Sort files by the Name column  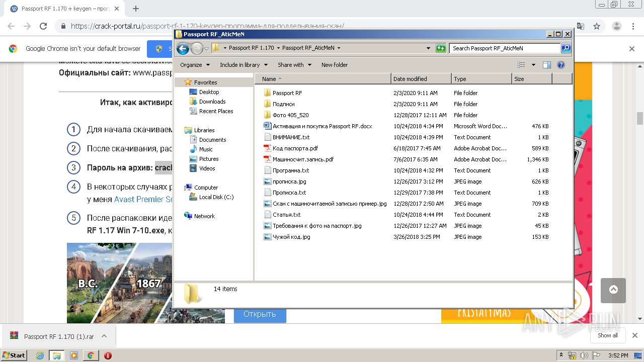323,79
